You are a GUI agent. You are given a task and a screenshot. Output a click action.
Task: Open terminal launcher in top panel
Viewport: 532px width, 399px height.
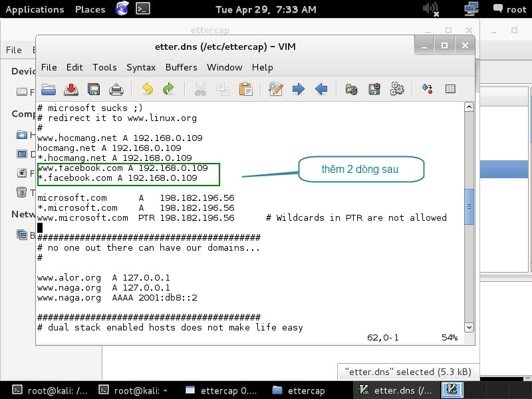tap(143, 9)
